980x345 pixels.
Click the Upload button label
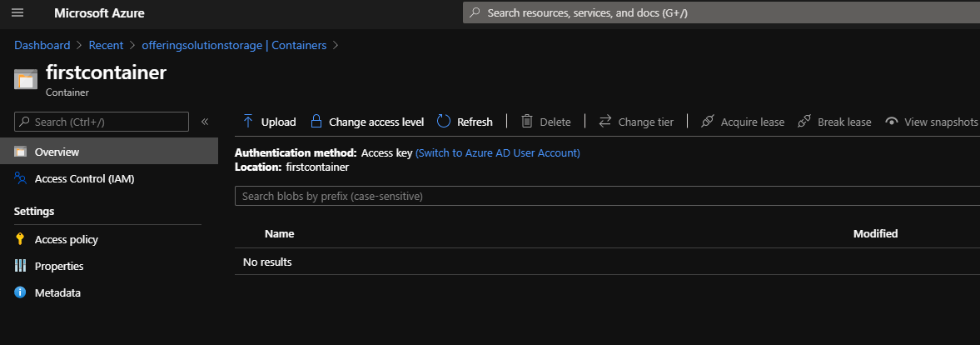point(278,122)
